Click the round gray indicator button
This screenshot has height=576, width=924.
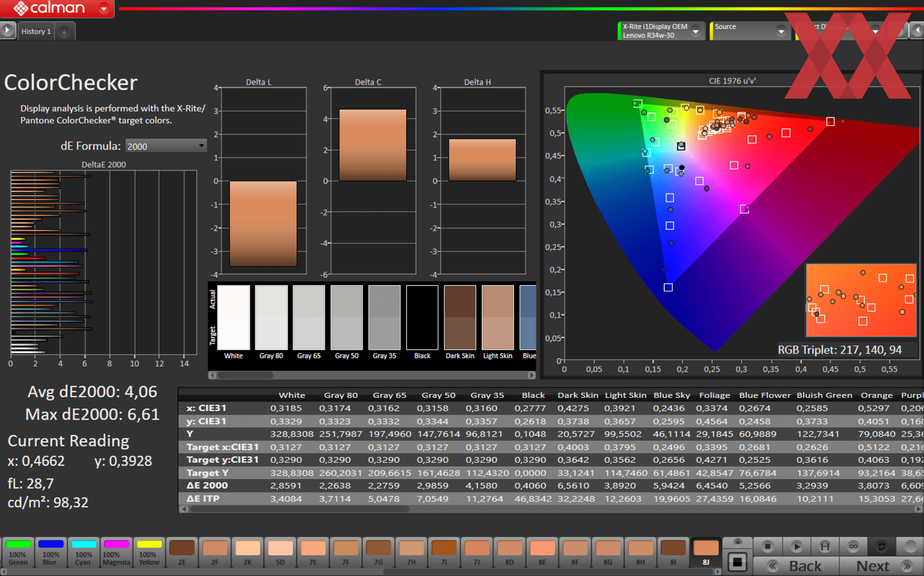[910, 546]
